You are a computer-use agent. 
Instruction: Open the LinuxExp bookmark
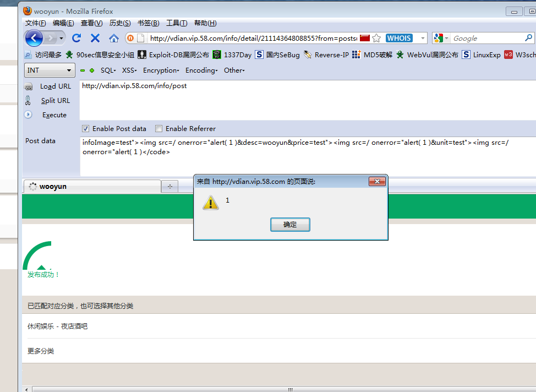(x=481, y=55)
